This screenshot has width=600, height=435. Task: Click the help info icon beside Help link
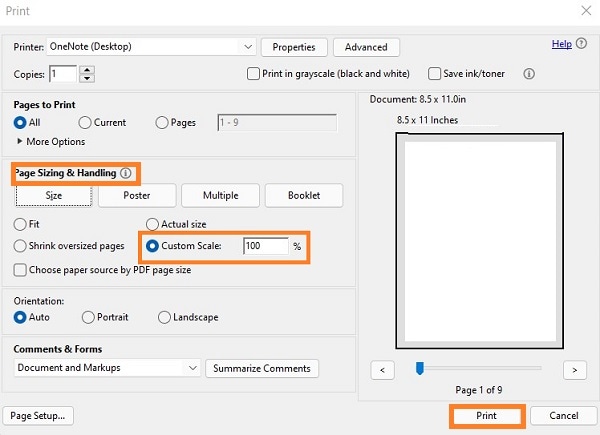pos(582,45)
